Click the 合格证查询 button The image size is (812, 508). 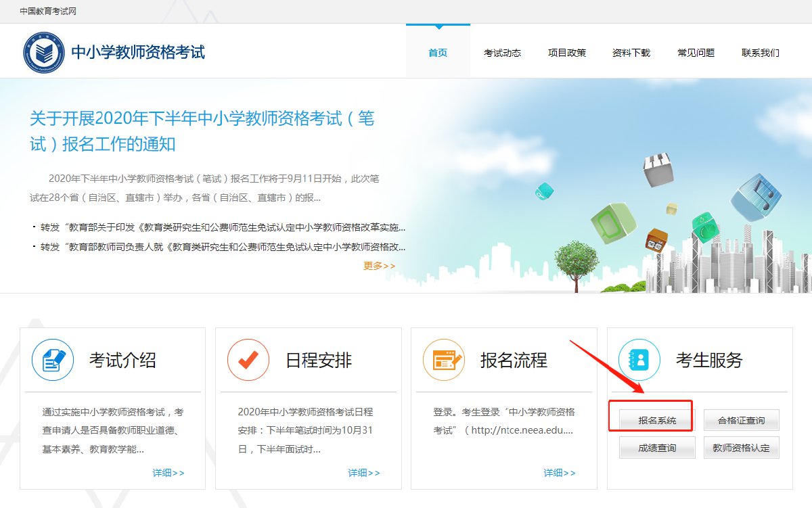click(742, 421)
